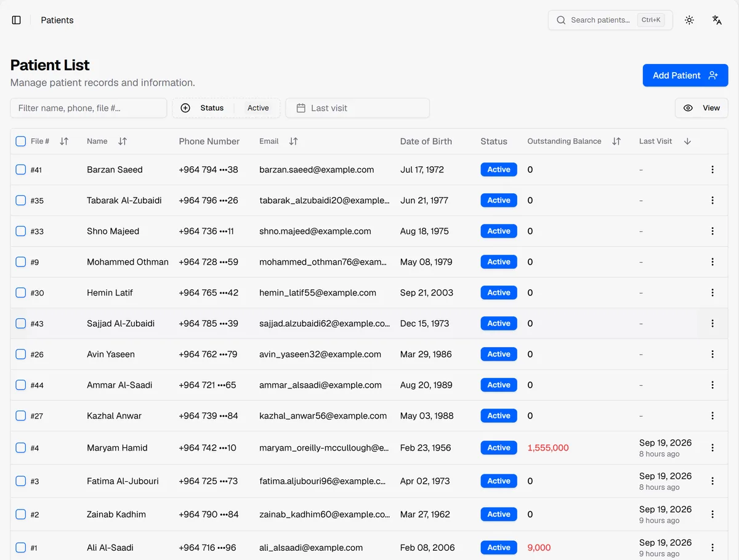Open row actions menu for Kazhal Anwar
This screenshot has width=739, height=560.
713,416
